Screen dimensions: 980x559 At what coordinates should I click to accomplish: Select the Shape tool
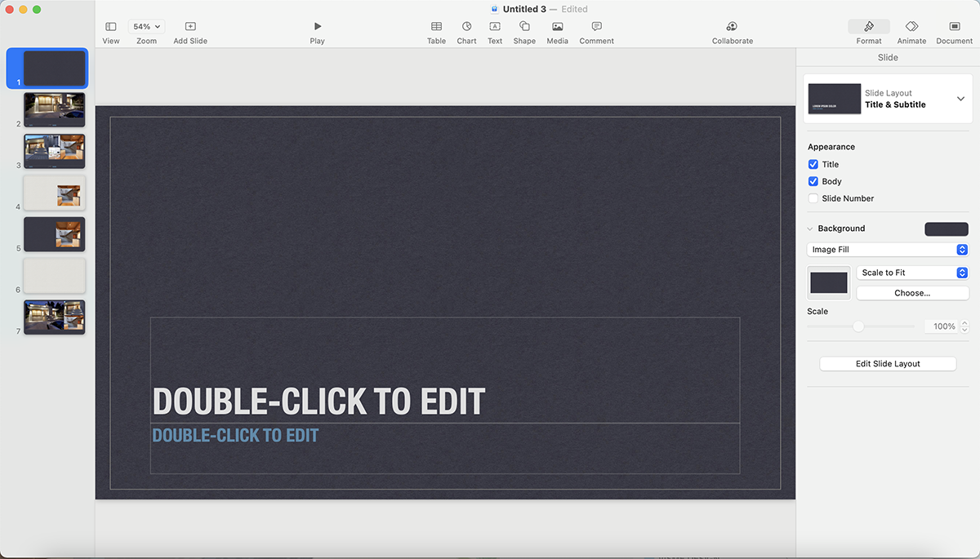[x=524, y=31]
